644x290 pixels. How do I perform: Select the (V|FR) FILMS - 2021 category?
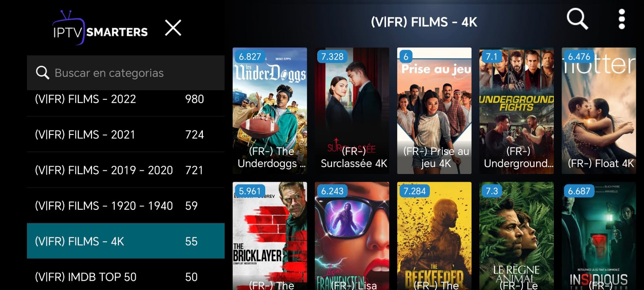point(126,135)
